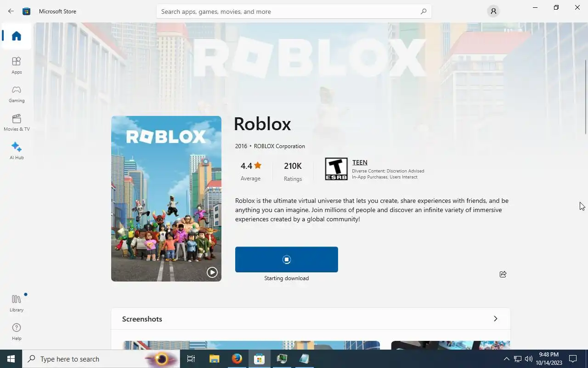Screen dimensions: 588x368
Task: Click the ESRB rating badge
Action: click(336, 169)
